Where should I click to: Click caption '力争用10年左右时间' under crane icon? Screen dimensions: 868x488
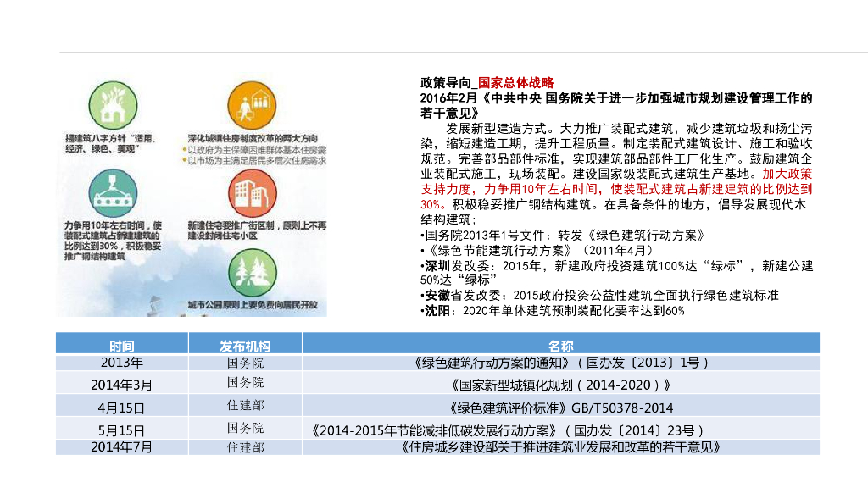[x=113, y=241]
